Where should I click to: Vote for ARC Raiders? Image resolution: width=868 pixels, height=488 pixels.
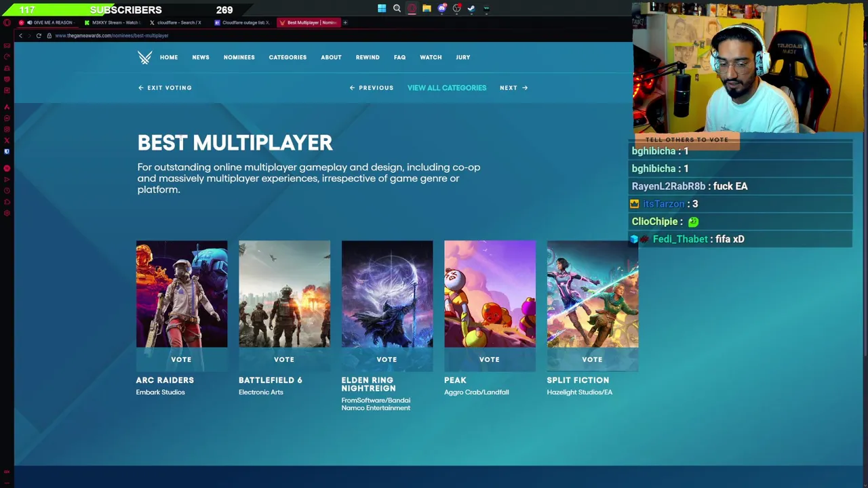click(182, 359)
